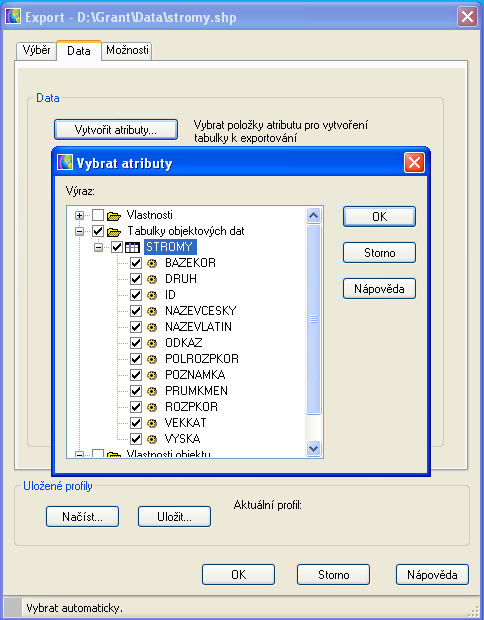Collapse the STROMY table node
The height and width of the screenshot is (620, 484).
click(98, 248)
